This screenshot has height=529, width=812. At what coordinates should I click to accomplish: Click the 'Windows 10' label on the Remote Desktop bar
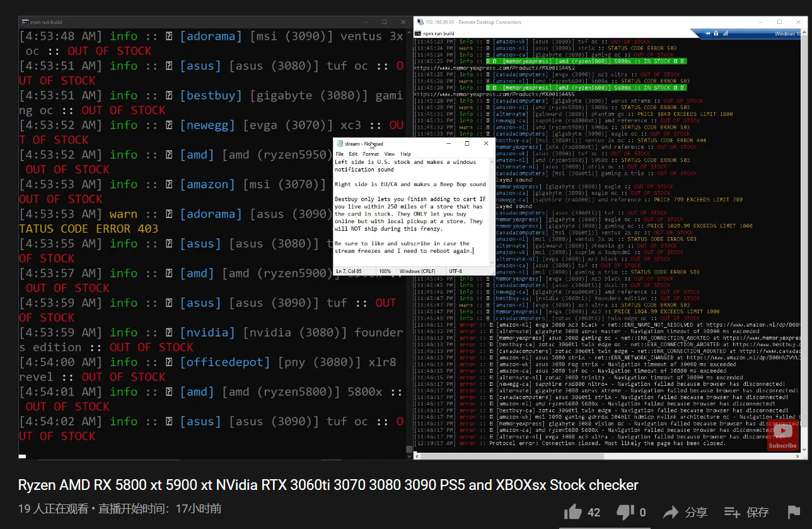pyautogui.click(x=788, y=33)
